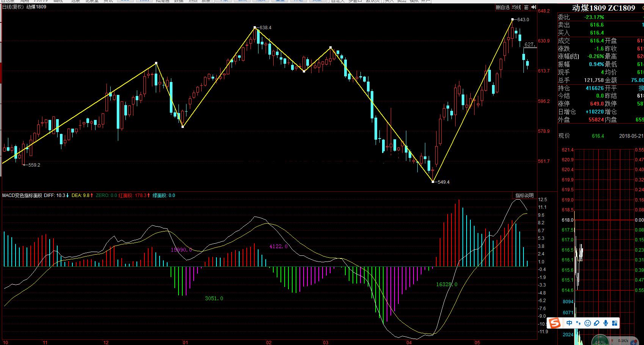This screenshot has width=644, height=345.
Task: Click the 动煤1809 ZC1809 contract title
Action: pyautogui.click(x=603, y=8)
